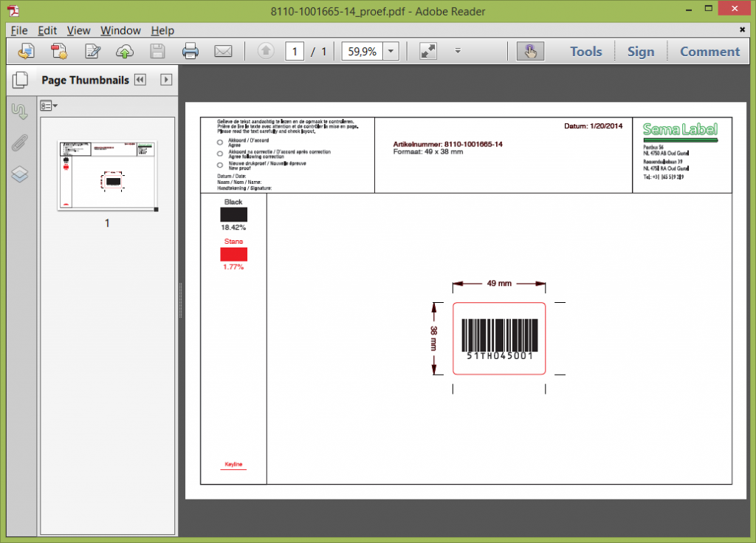The image size is (756, 543).
Task: Open the Attachments paperclip icon
Action: [20, 143]
